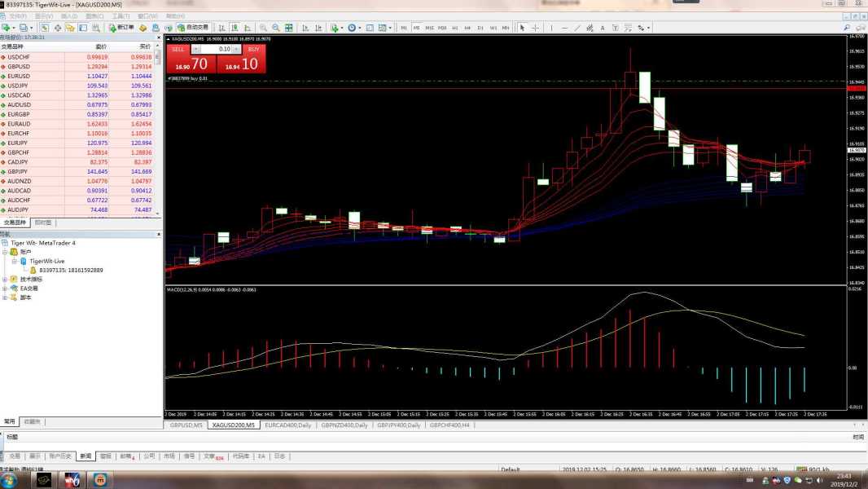Choose the horizontal line drawing tool
Viewport: 868px width, 489px height.
click(565, 28)
